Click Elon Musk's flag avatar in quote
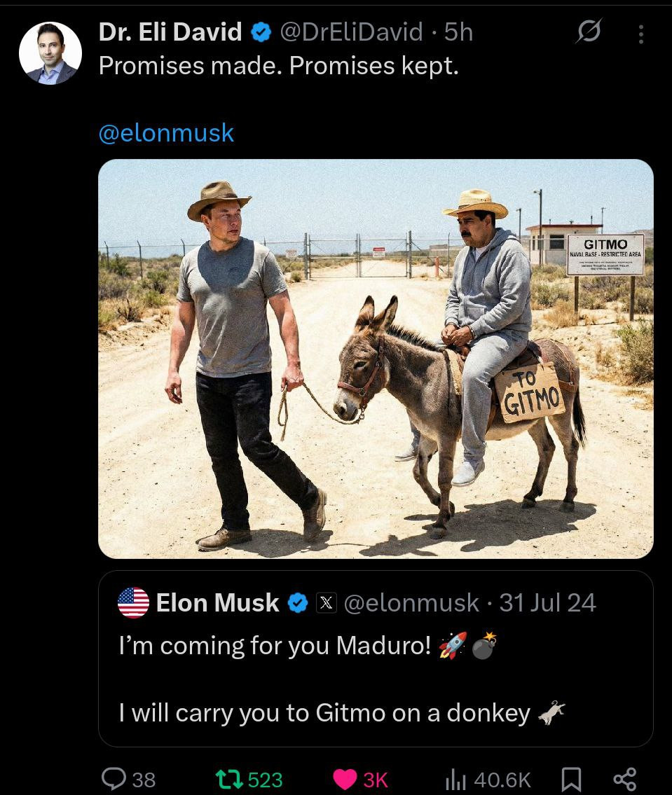 (x=133, y=602)
